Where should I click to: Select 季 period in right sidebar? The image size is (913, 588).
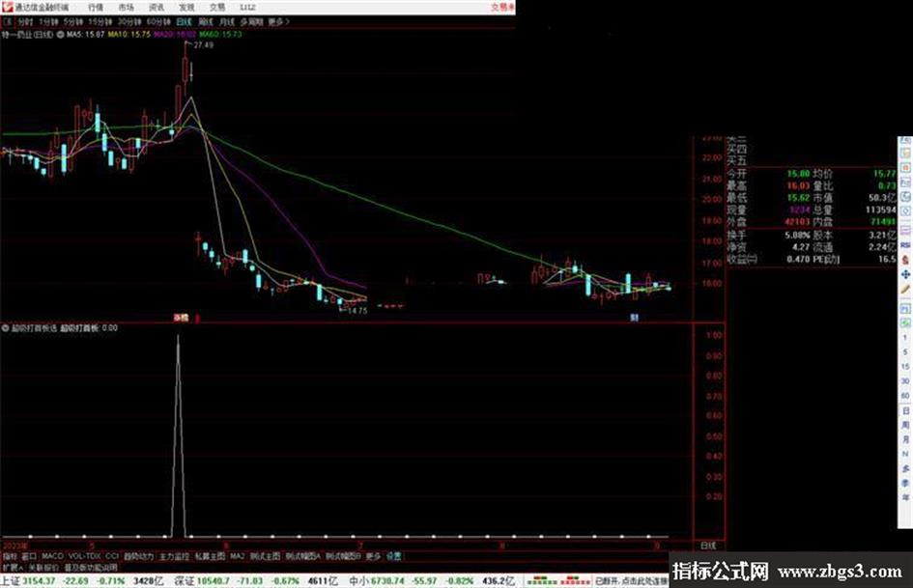[x=905, y=483]
